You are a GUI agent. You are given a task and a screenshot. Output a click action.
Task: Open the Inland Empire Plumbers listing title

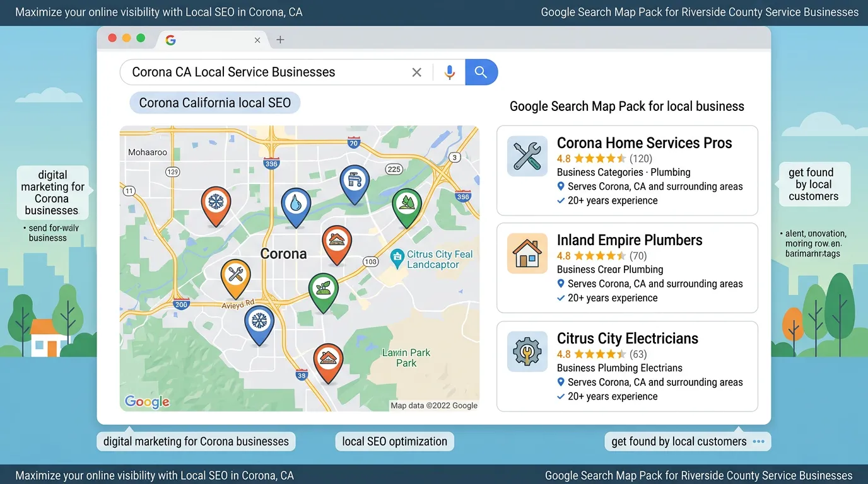point(630,240)
